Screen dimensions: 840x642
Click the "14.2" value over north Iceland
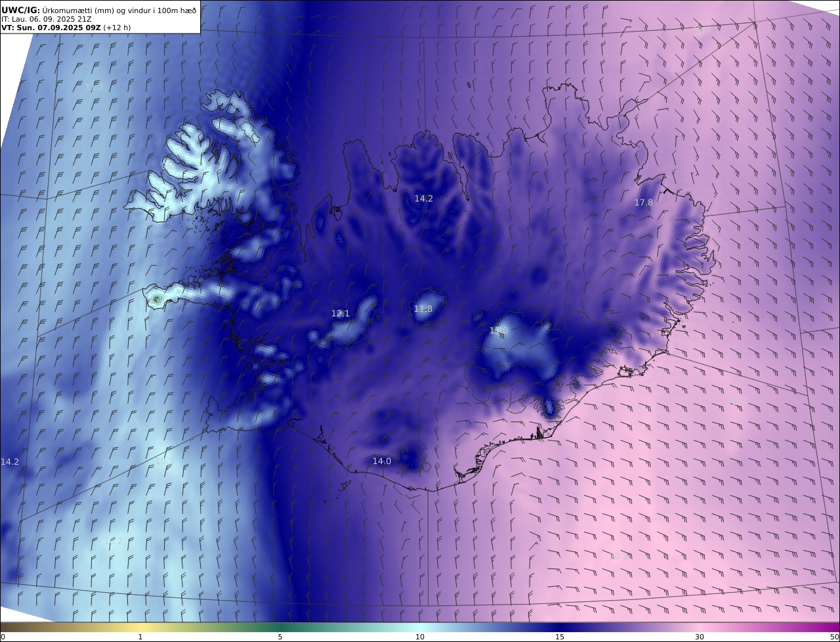423,198
